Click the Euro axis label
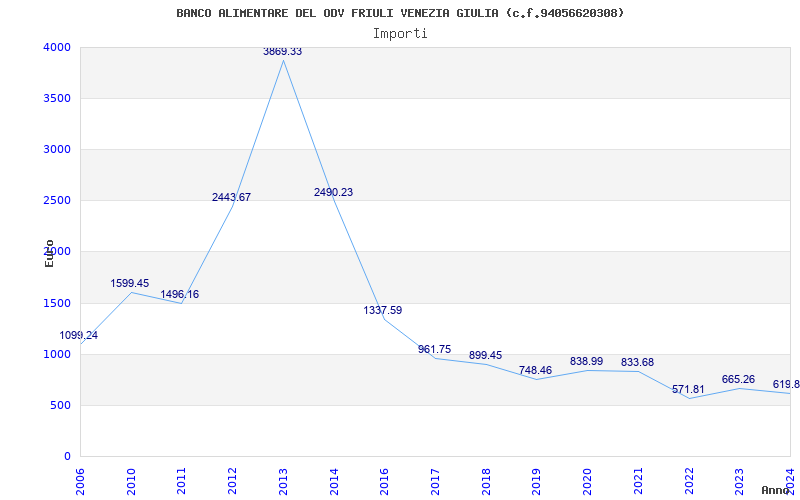Viewport: 800px width, 500px height. [49, 254]
